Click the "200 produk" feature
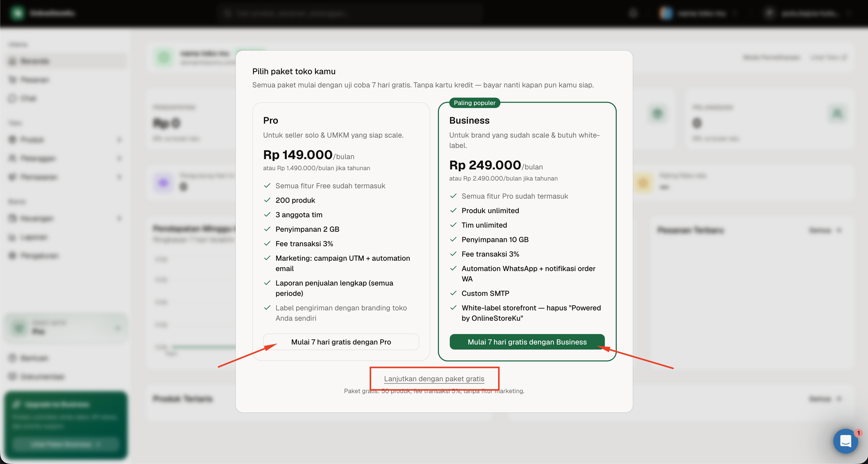This screenshot has height=464, width=868. (x=295, y=200)
